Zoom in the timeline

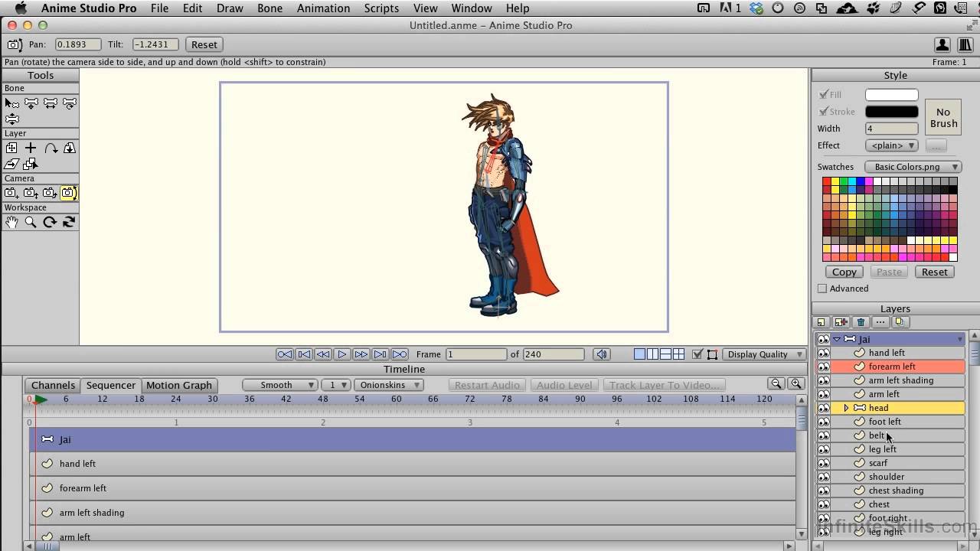click(x=795, y=384)
